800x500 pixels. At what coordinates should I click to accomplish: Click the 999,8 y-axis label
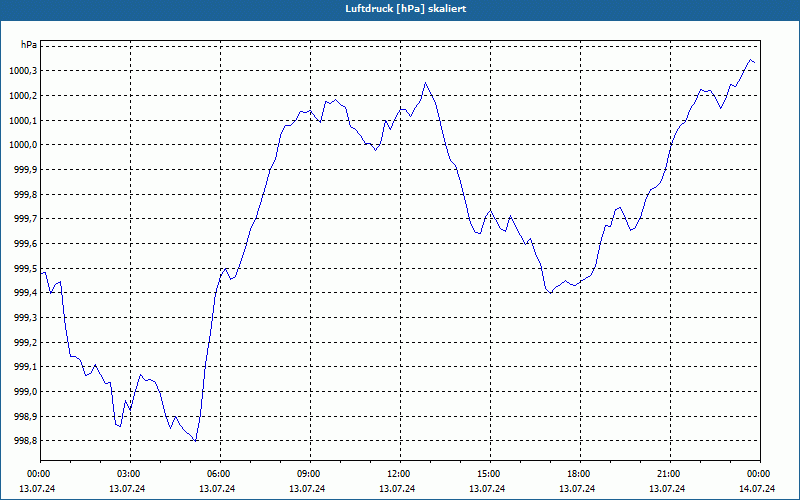click(x=26, y=195)
